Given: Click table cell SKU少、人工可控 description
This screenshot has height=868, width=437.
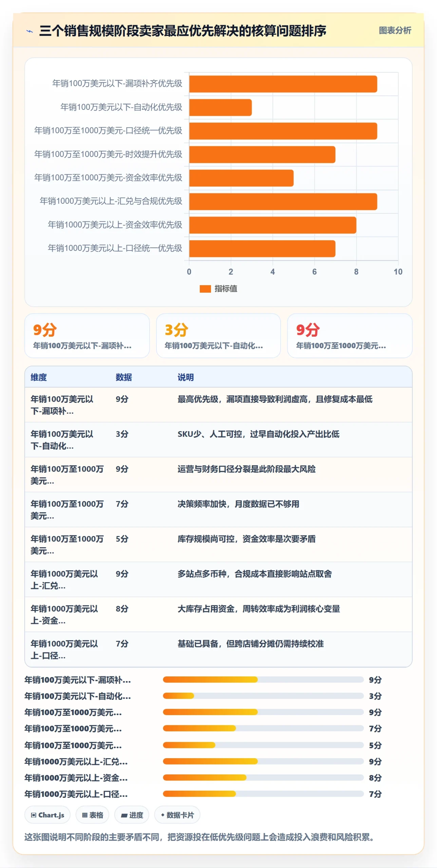Looking at the screenshot, I should [258, 434].
